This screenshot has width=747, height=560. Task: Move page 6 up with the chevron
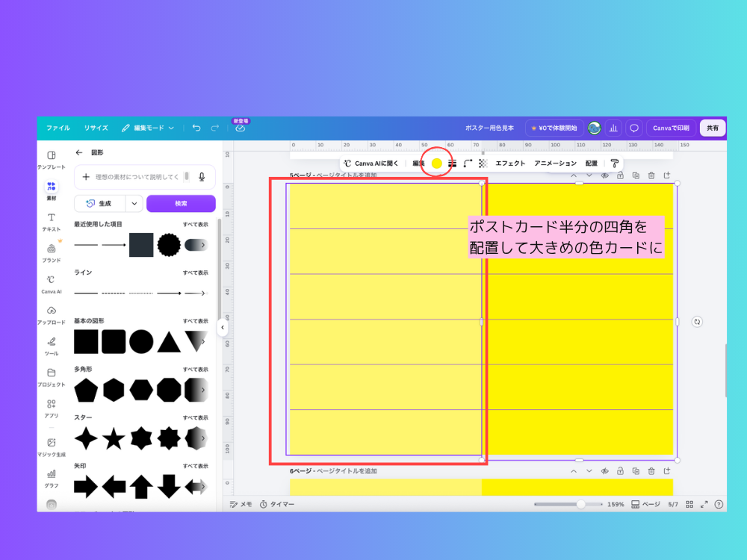coord(574,471)
